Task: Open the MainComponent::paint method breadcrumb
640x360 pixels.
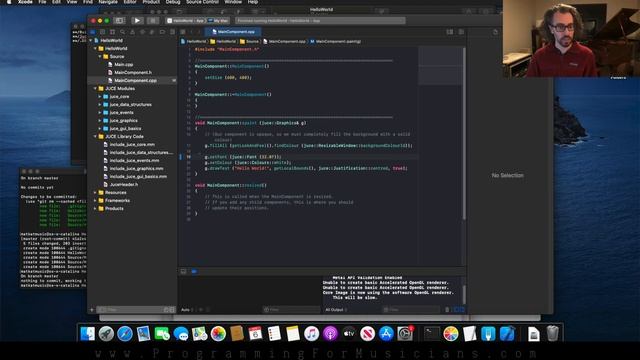Action: click(336, 41)
